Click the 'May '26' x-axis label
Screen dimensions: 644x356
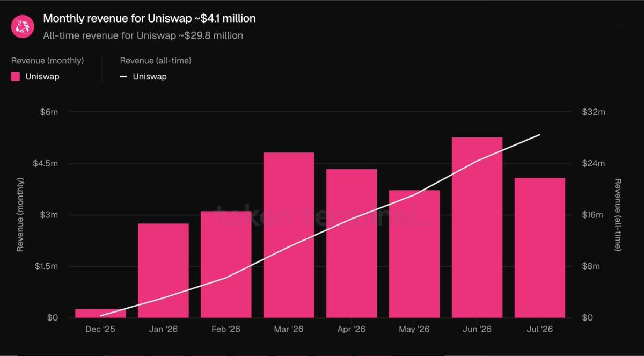pyautogui.click(x=414, y=329)
